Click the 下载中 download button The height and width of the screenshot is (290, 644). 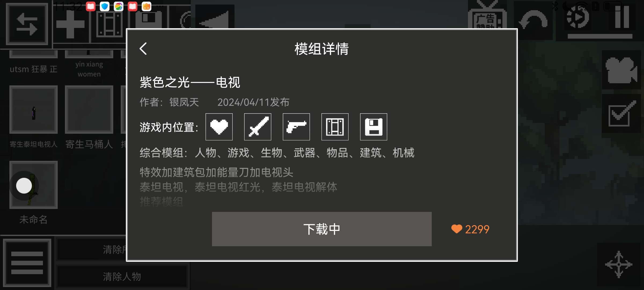[322, 229]
